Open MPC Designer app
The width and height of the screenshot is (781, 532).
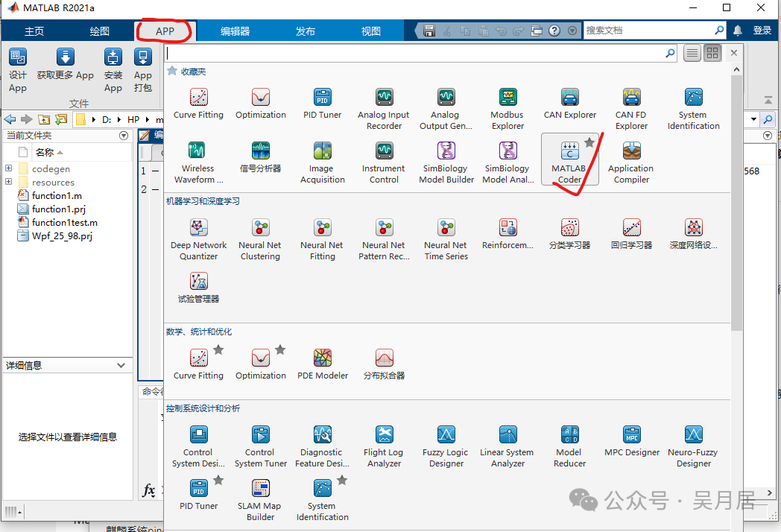(x=631, y=441)
